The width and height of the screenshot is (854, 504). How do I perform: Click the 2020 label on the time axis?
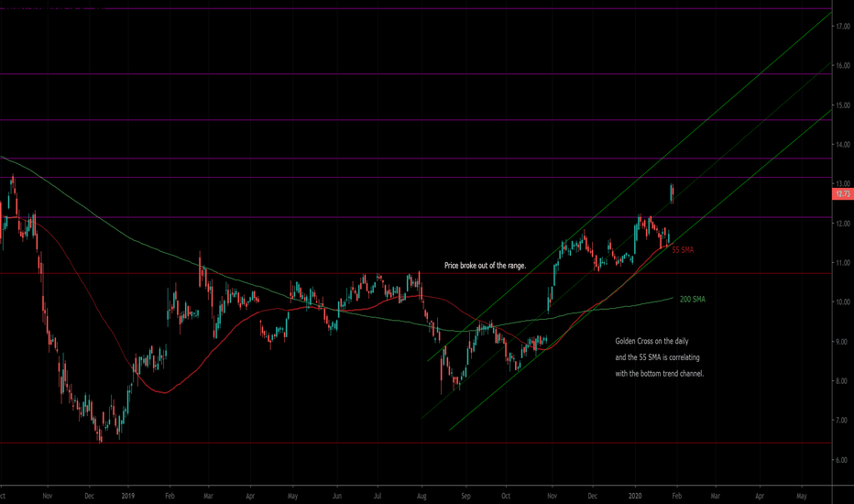pos(635,496)
